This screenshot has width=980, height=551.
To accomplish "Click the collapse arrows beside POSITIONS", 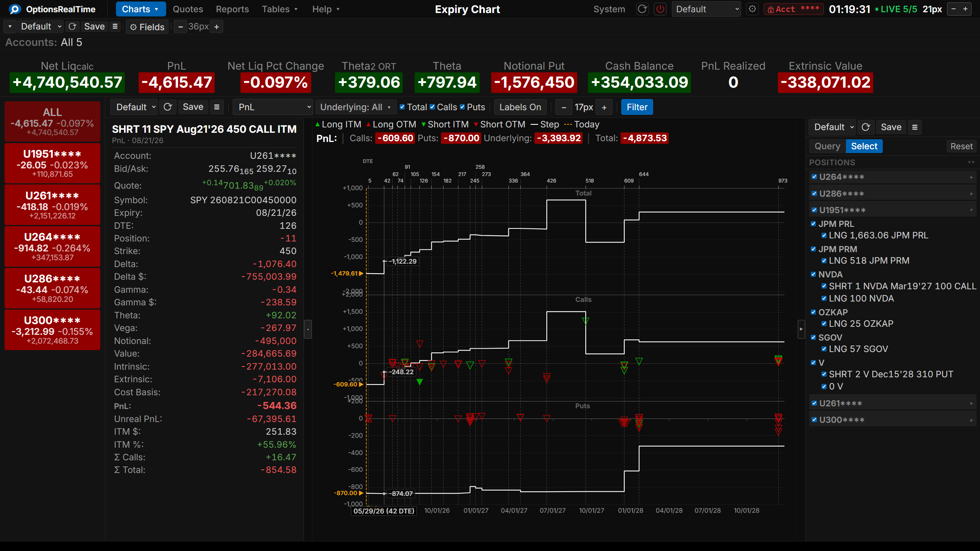I will coord(971,163).
